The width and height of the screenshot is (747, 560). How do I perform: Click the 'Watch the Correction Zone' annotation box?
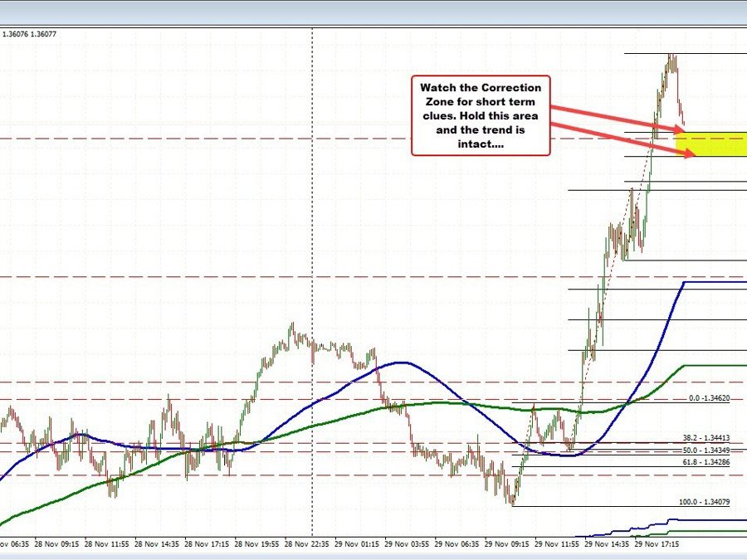pos(481,115)
